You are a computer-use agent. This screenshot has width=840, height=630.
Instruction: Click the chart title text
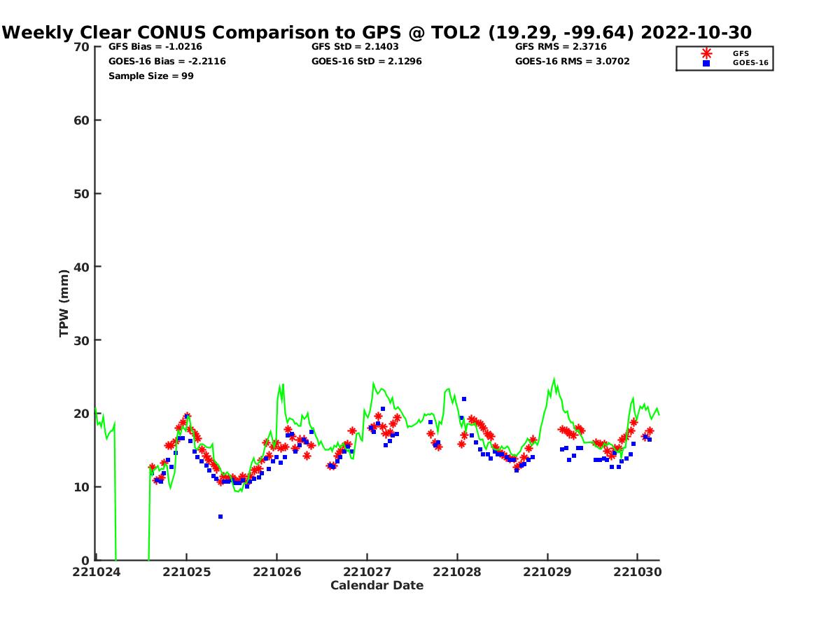377,32
